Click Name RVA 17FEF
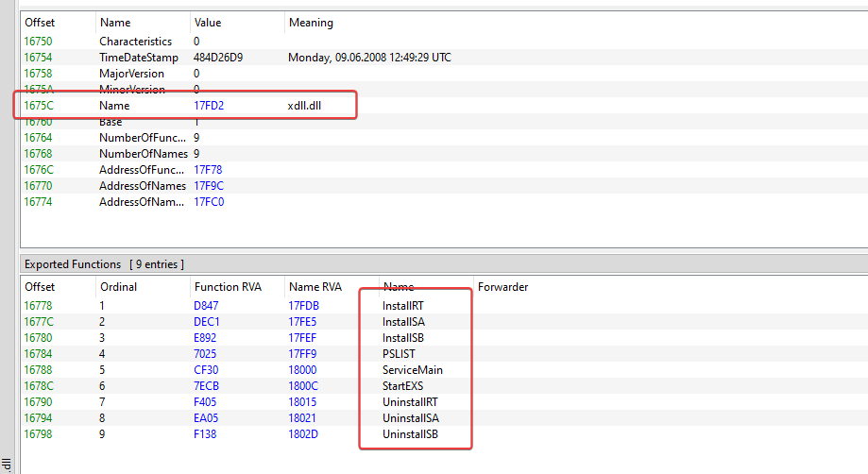This screenshot has height=474, width=868. 302,338
